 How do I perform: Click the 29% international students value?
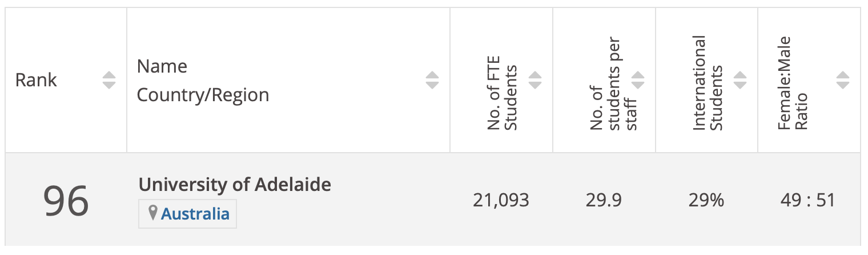706,201
